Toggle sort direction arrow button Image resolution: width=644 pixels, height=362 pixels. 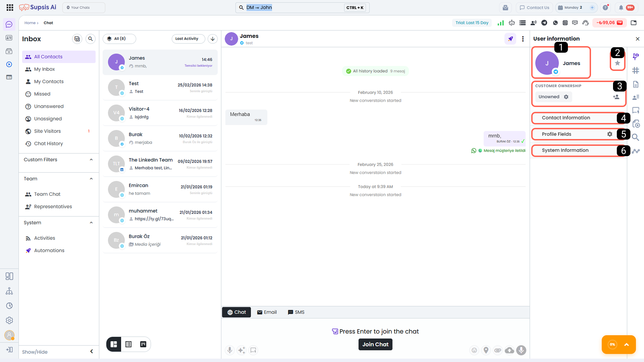[213, 39]
